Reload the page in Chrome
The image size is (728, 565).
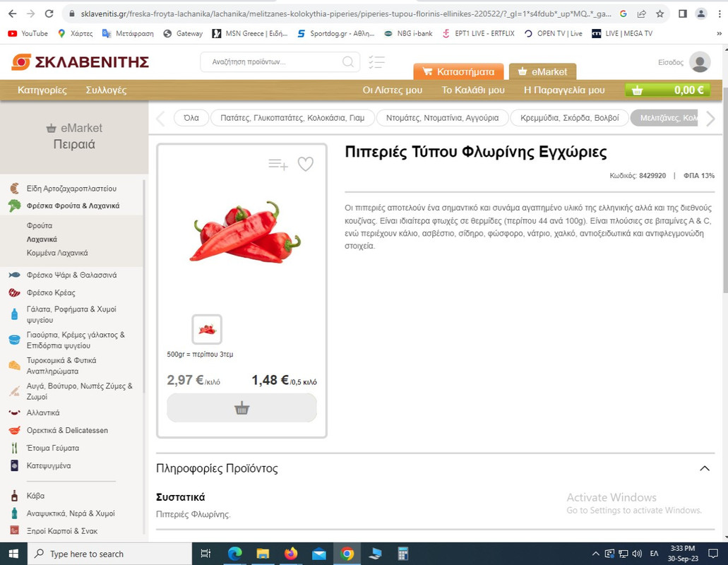[49, 14]
